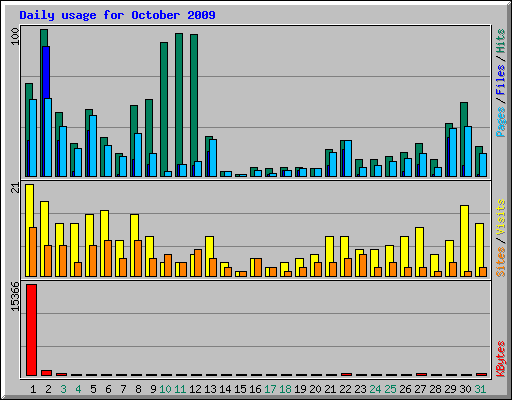Screen dimensions: 512x400
Task: Click the cyan Pages bar for day 1
Action: [x=33, y=138]
